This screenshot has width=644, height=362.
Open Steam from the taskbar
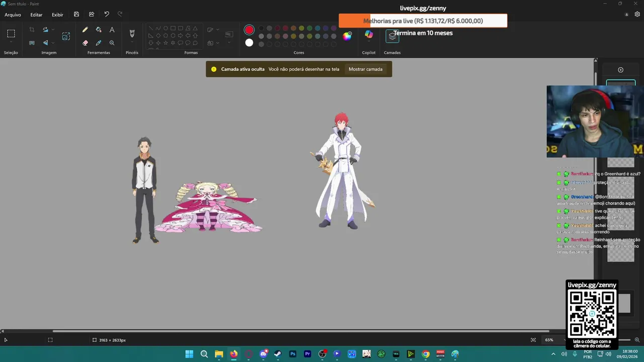(x=278, y=354)
